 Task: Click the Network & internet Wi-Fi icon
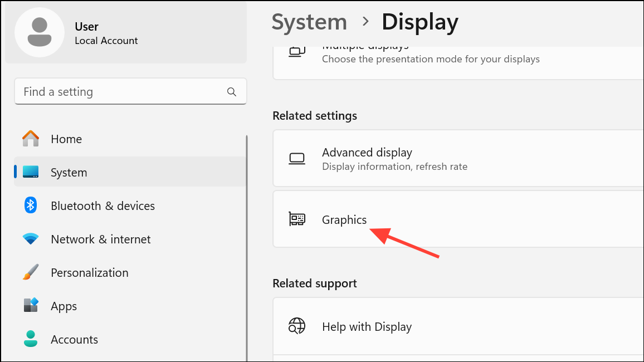click(32, 239)
